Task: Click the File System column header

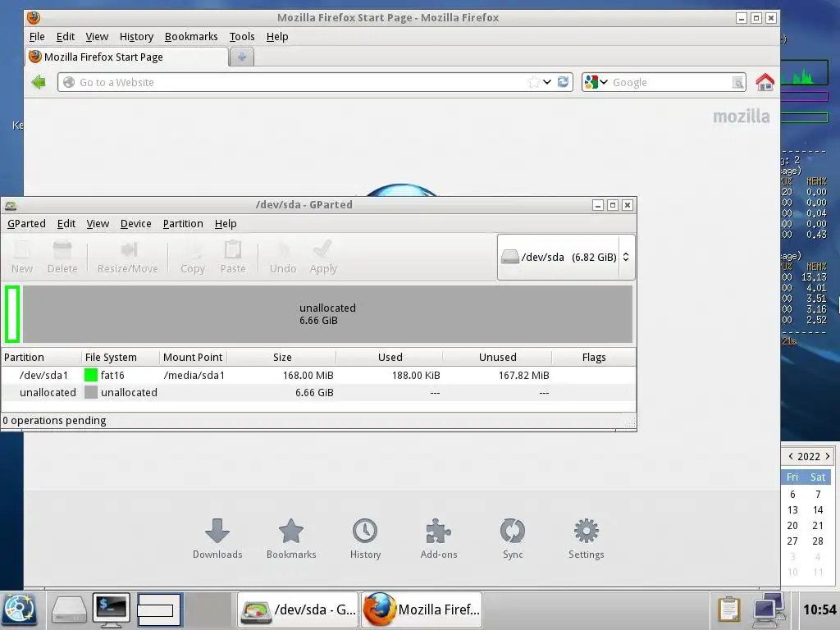Action: 121,358
